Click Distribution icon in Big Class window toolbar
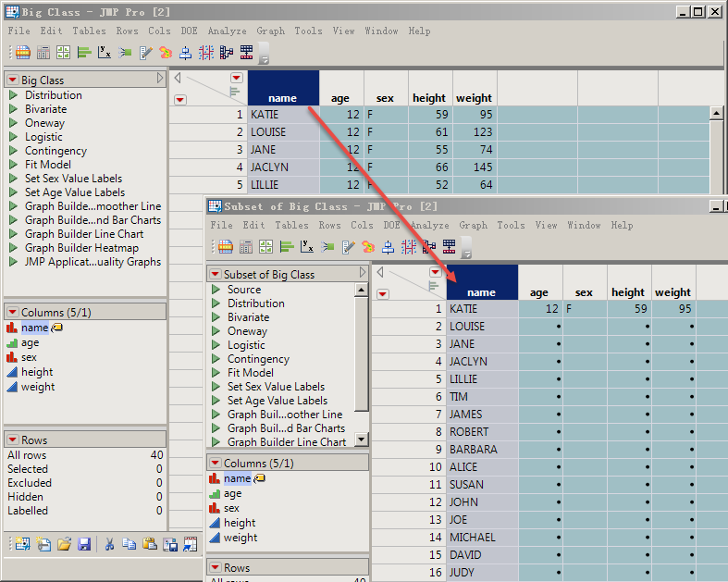This screenshot has width=728, height=582. tap(83, 53)
